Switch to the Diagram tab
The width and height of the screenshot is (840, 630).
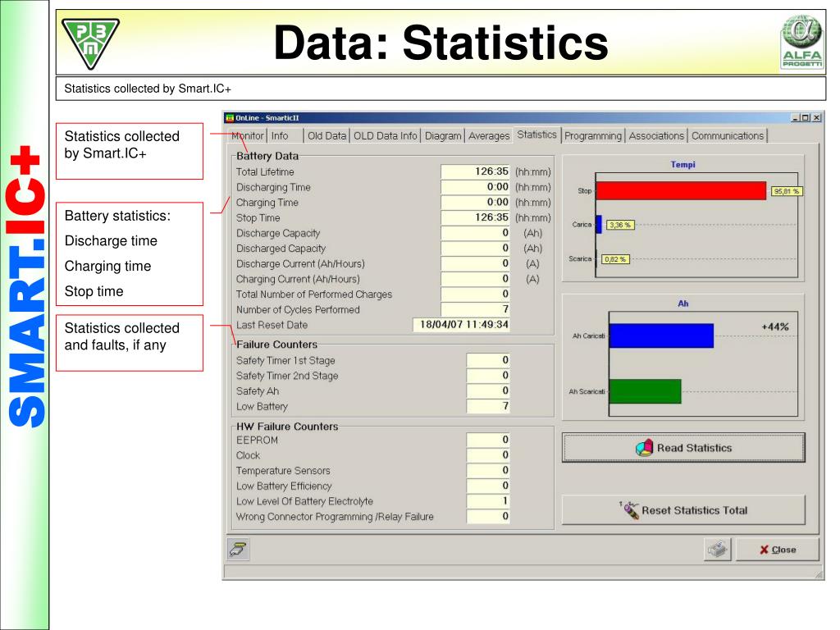[x=443, y=136]
